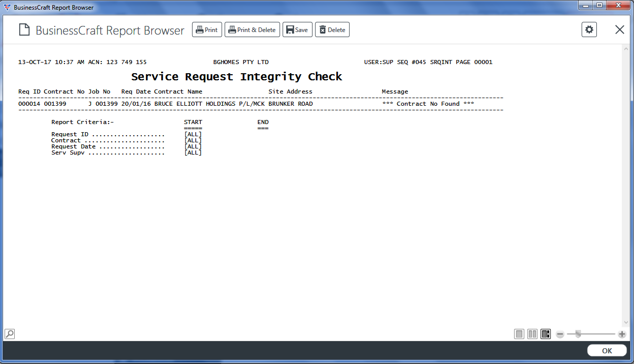Click the BusinessCraft logo in title bar
This screenshot has height=364, width=634.
[7, 8]
